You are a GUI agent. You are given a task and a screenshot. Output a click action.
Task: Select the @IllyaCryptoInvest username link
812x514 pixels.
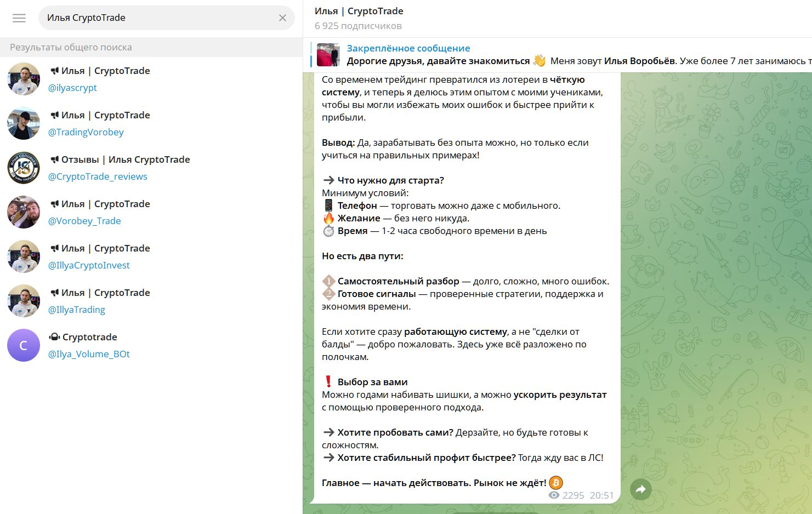89,265
